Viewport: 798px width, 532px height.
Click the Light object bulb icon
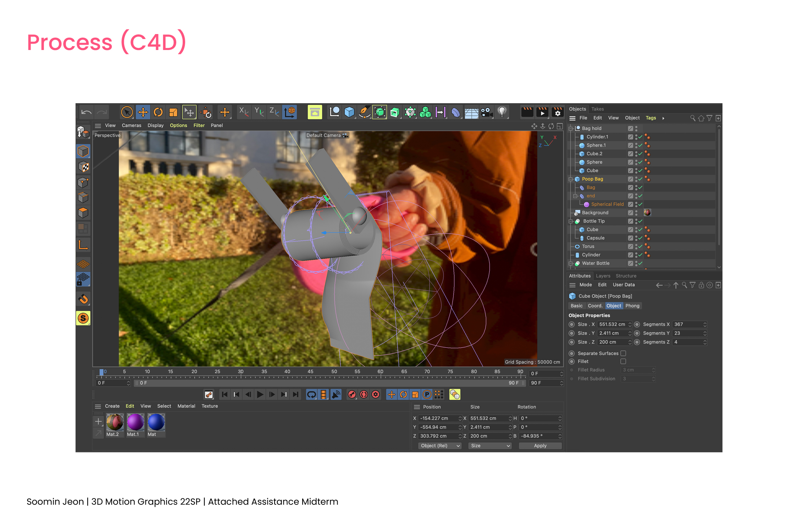coord(502,112)
